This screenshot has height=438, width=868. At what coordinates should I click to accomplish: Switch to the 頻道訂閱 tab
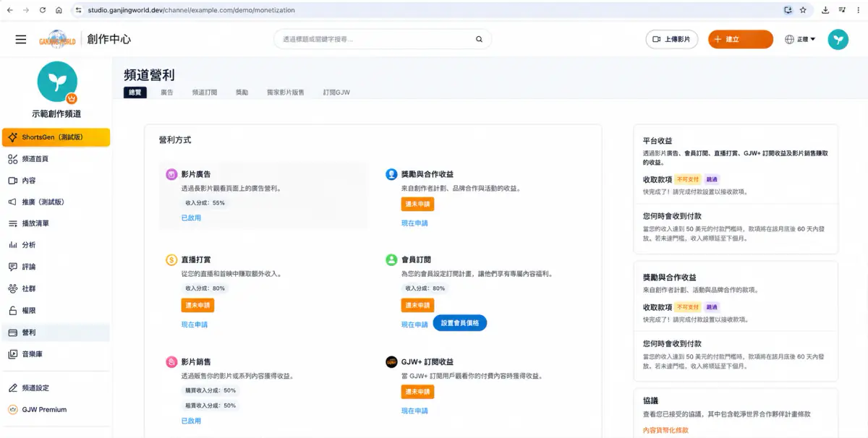[x=205, y=93]
